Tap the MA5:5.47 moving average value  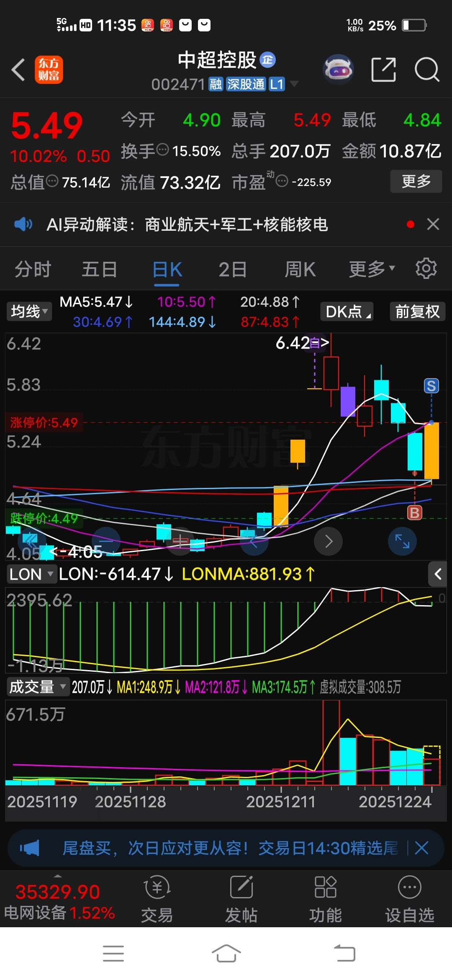96,302
